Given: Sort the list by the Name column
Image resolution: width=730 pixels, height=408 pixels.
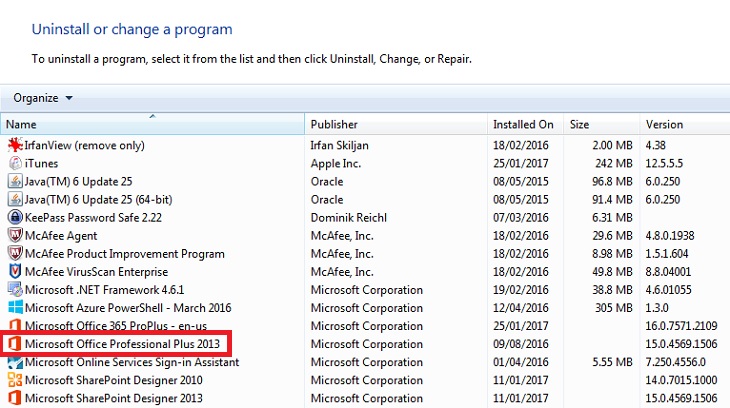Looking at the screenshot, I should pyautogui.click(x=153, y=124).
